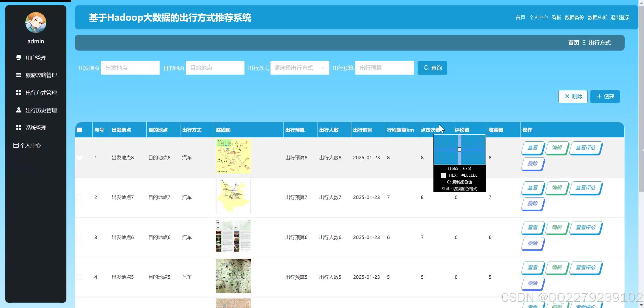Check the checkbox for row 3
This screenshot has width=644, height=308.
pyautogui.click(x=80, y=237)
